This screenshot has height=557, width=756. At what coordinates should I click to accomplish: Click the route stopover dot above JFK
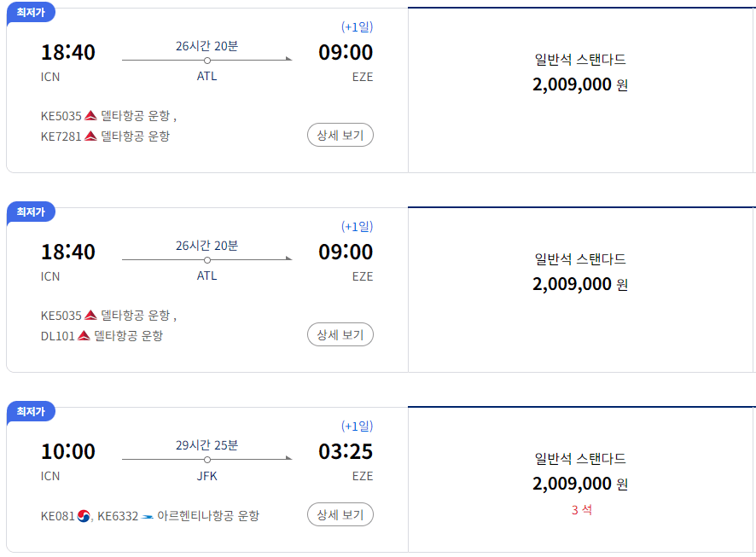coord(206,459)
